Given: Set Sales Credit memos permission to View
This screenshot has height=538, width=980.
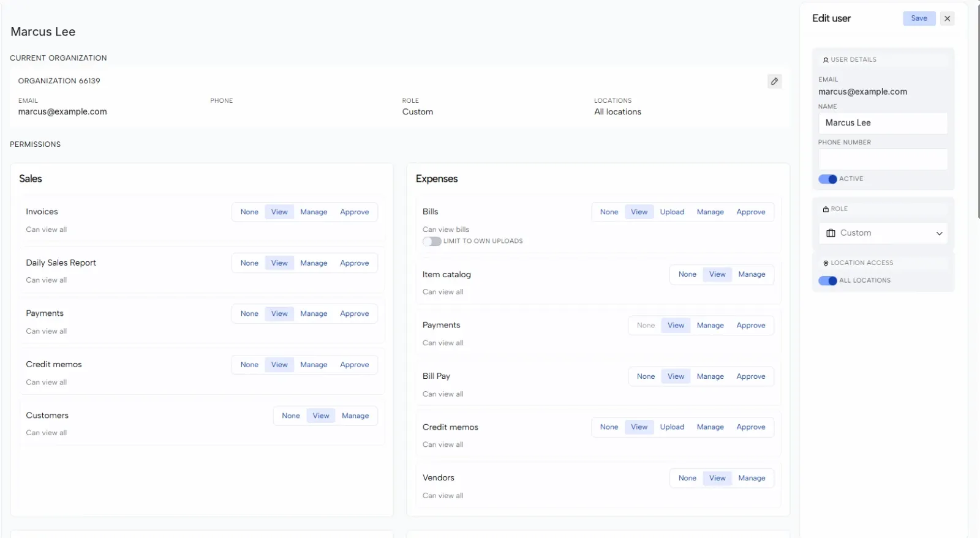Looking at the screenshot, I should (279, 365).
